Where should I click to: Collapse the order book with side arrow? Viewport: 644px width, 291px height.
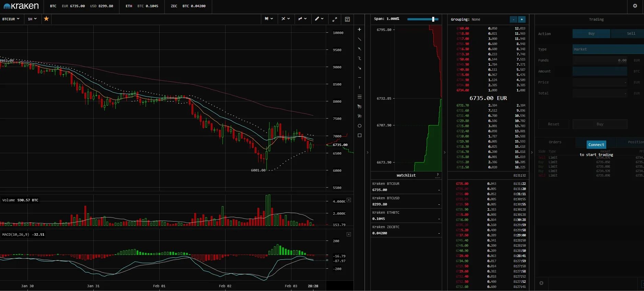(532, 152)
